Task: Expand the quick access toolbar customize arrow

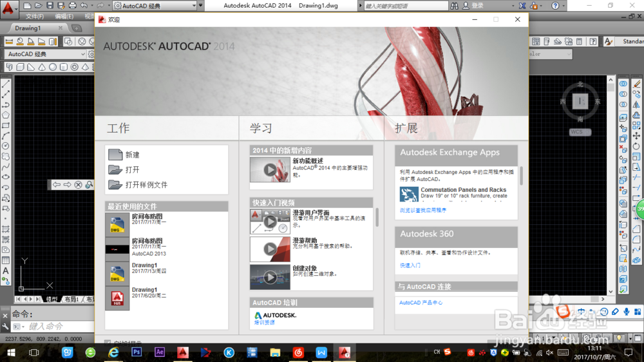Action: click(201, 6)
